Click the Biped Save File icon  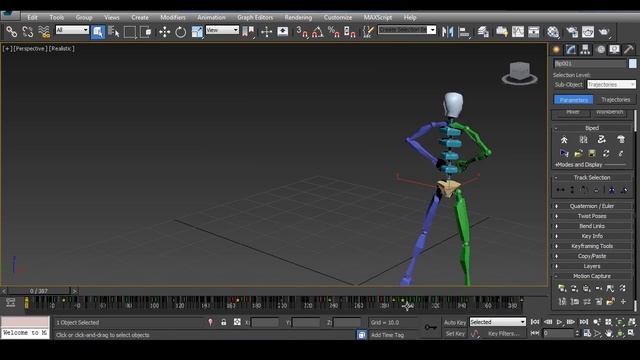point(592,153)
